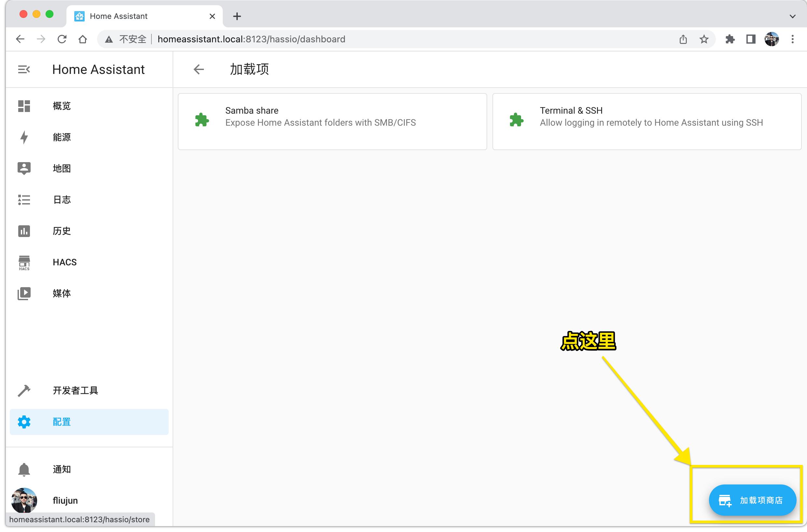Bookmark this page with star icon
Screen dimensions: 807x532
click(x=704, y=39)
